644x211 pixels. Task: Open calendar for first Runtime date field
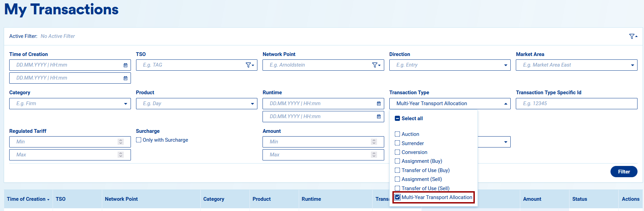[x=379, y=104]
